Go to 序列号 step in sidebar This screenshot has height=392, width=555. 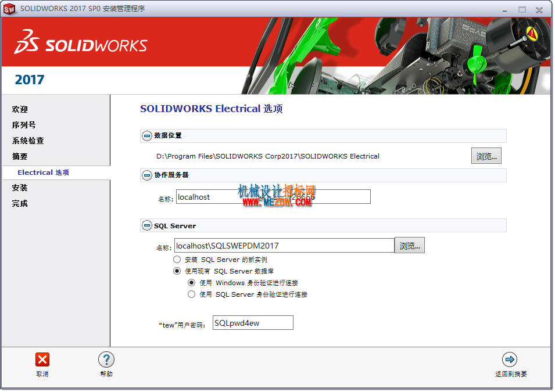pyautogui.click(x=24, y=125)
